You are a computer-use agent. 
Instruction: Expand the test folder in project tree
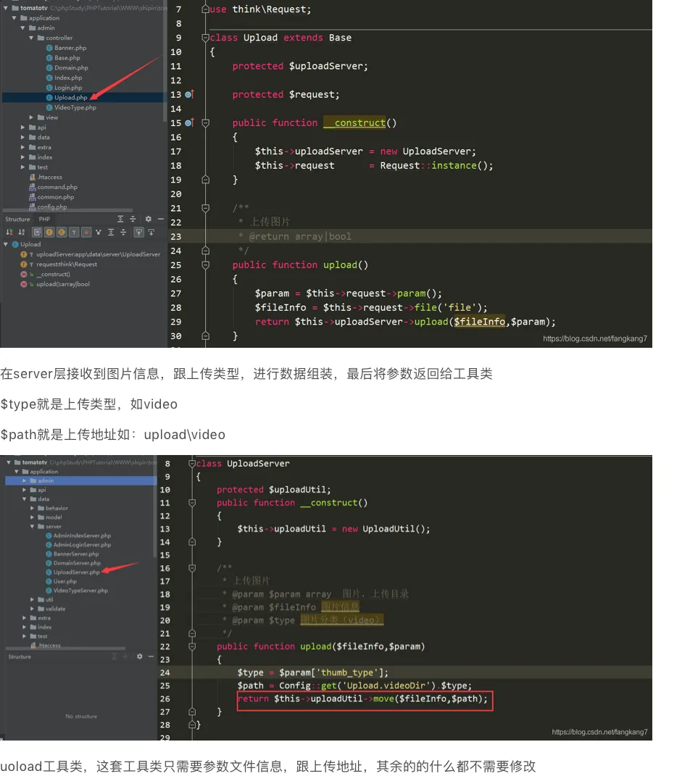coord(22,167)
